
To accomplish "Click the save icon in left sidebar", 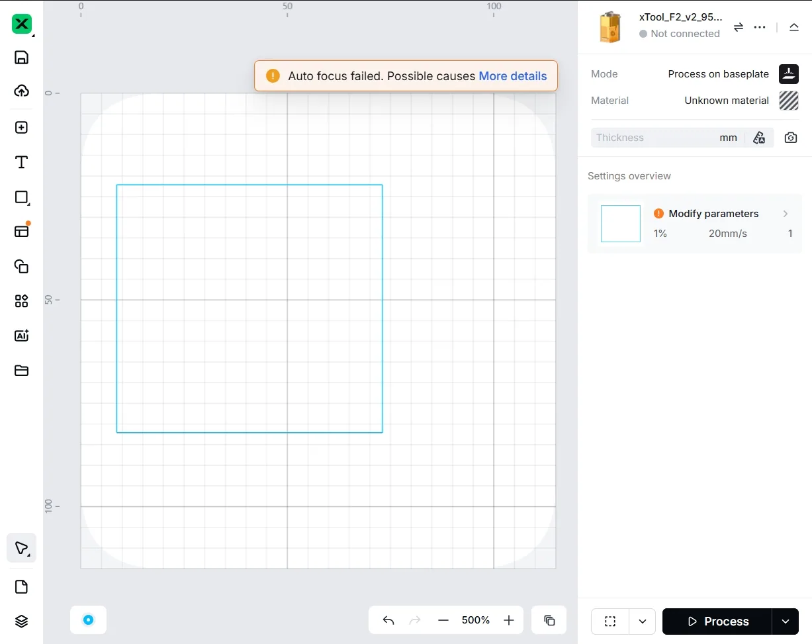I will point(21,58).
